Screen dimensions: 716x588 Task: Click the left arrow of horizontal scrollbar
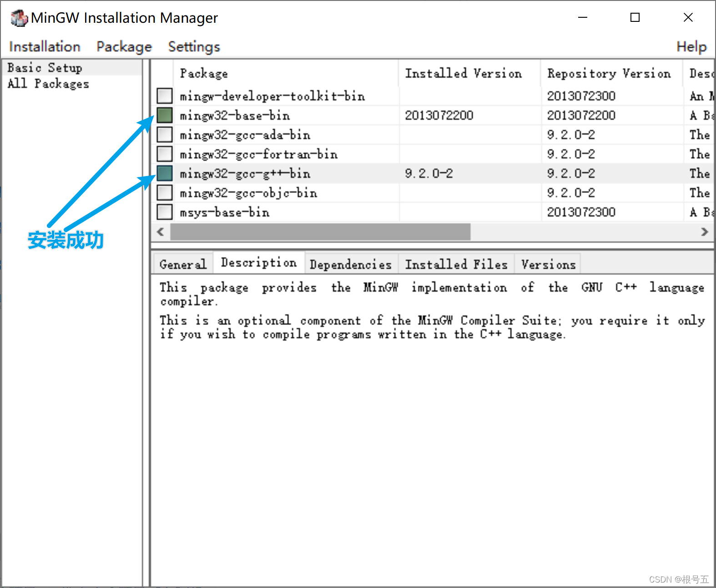[161, 232]
